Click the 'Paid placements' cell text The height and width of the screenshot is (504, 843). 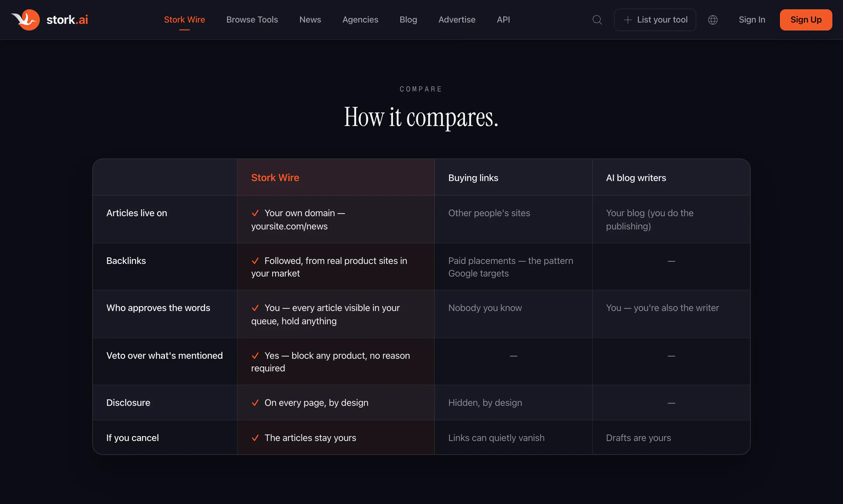(510, 267)
